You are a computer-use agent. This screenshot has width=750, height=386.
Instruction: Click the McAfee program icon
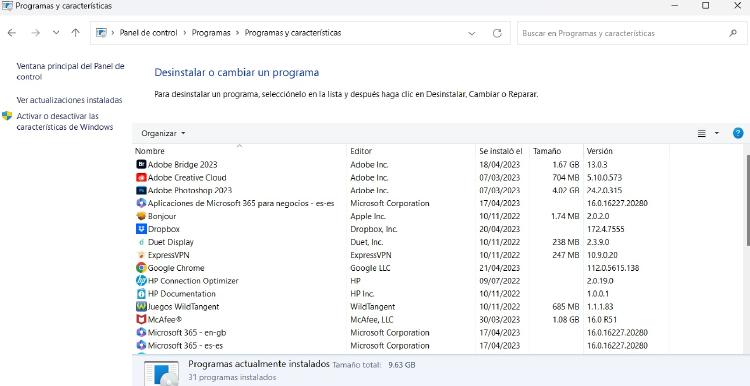coord(141,320)
